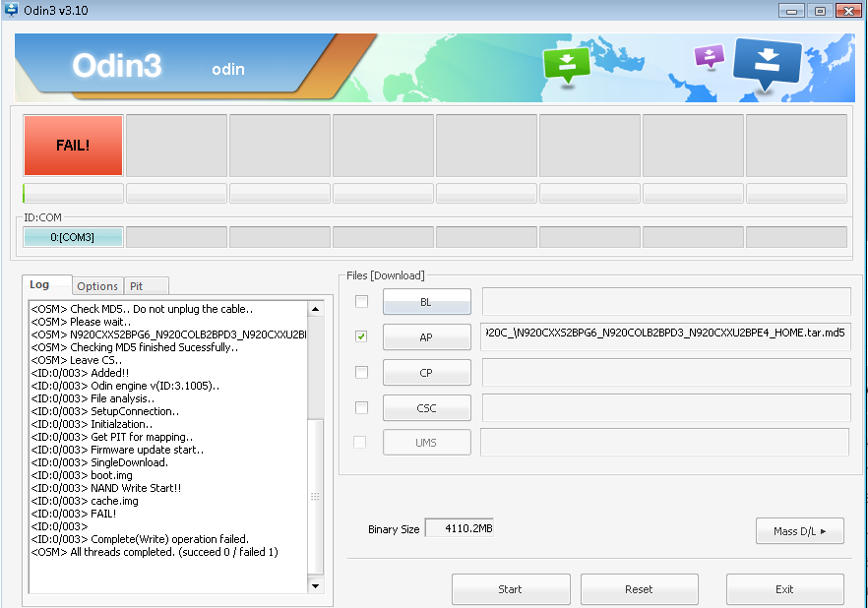Start the firmware flash with Start button
The width and height of the screenshot is (868, 608).
point(511,589)
